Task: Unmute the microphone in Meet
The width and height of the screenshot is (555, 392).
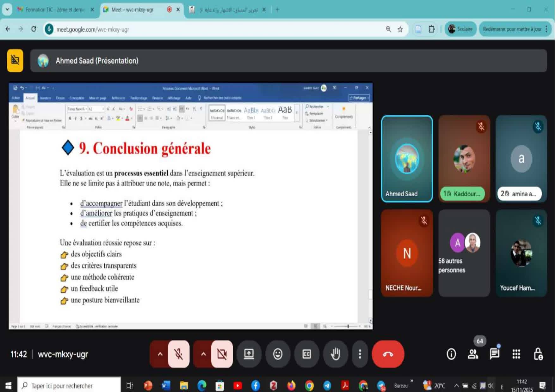Action: [x=179, y=354]
